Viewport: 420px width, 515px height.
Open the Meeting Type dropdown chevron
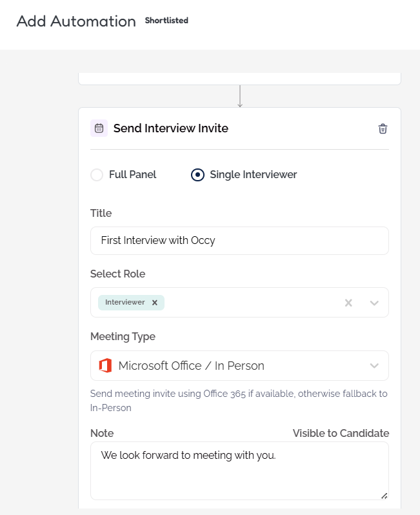click(x=374, y=366)
